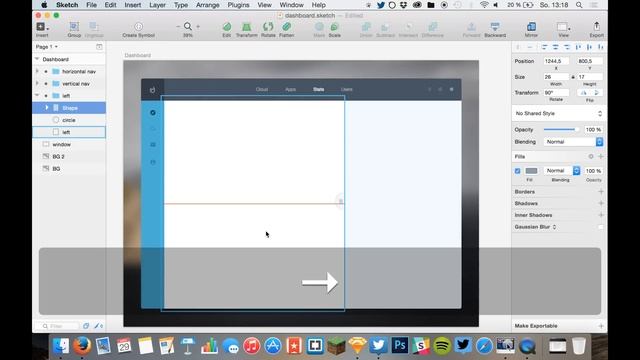Viewport: 640px width, 360px height.
Task: Click the zoom magnifier icon in the toolbar
Action: click(x=188, y=27)
